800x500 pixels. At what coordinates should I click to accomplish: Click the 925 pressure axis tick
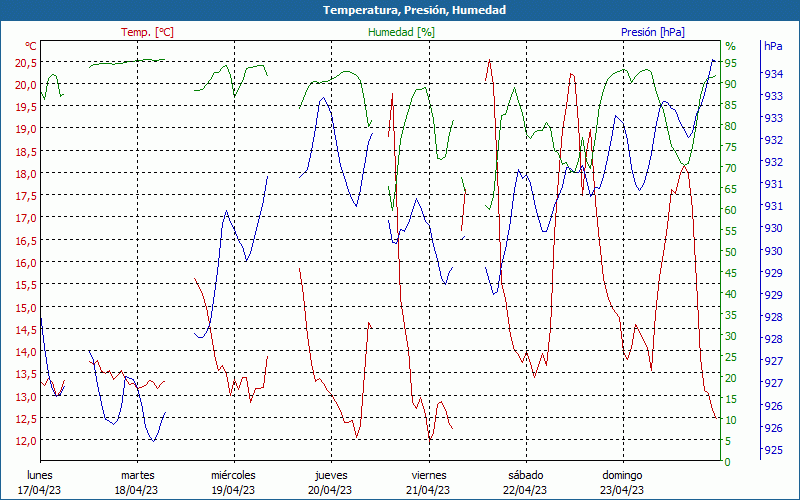click(x=773, y=450)
